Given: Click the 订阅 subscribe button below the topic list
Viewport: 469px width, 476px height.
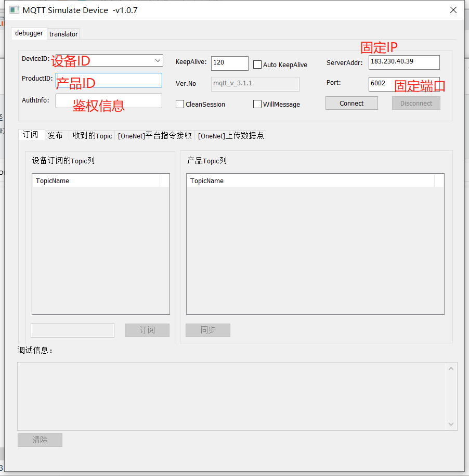Looking at the screenshot, I should (x=147, y=330).
